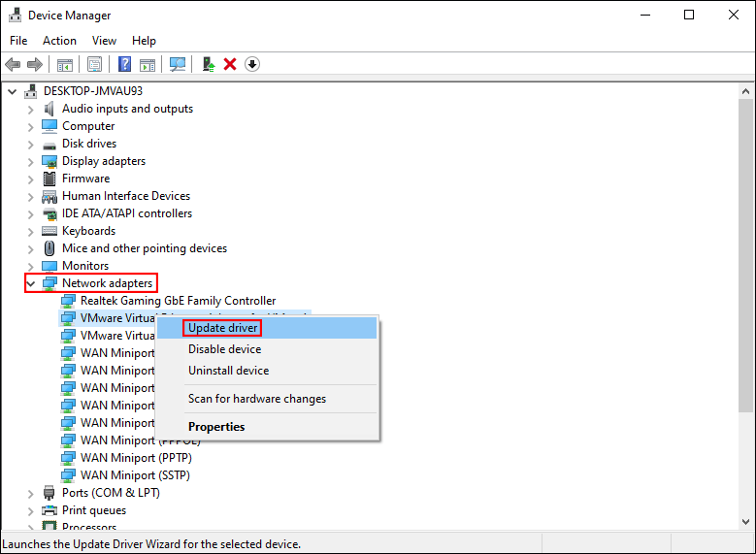Collapse the DESKTOP-JMVAU93 root node
Viewport: 756px width, 554px height.
point(12,91)
